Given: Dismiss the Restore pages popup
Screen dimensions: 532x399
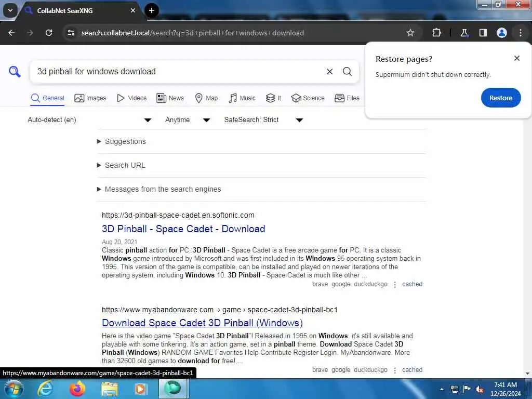Looking at the screenshot, I should pyautogui.click(x=517, y=58).
